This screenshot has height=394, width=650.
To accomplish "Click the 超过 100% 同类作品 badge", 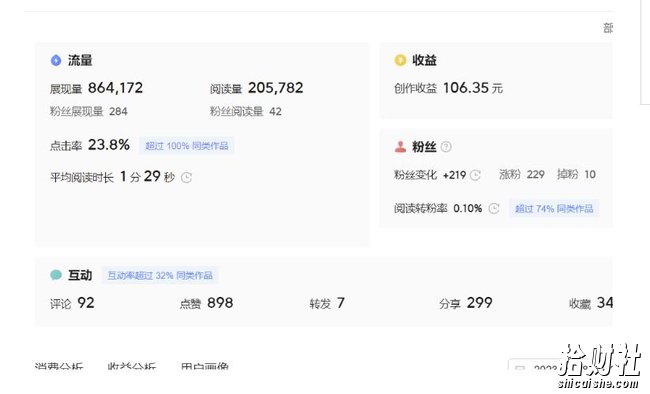I will 187,146.
